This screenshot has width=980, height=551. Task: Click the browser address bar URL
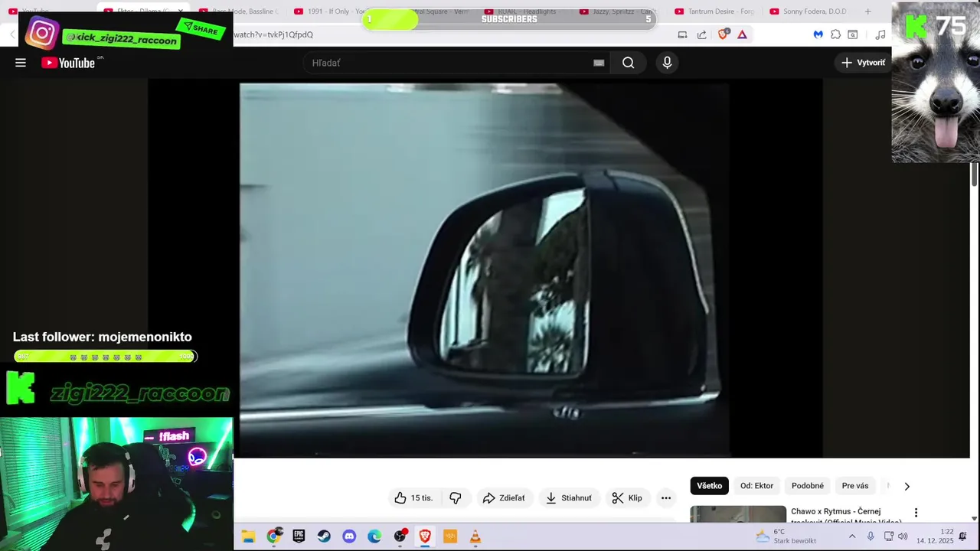[273, 34]
